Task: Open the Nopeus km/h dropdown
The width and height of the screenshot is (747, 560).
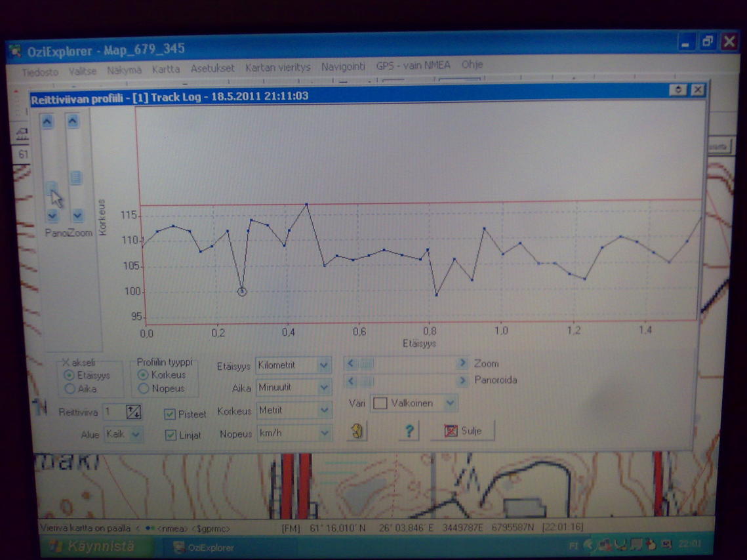Action: tap(323, 433)
